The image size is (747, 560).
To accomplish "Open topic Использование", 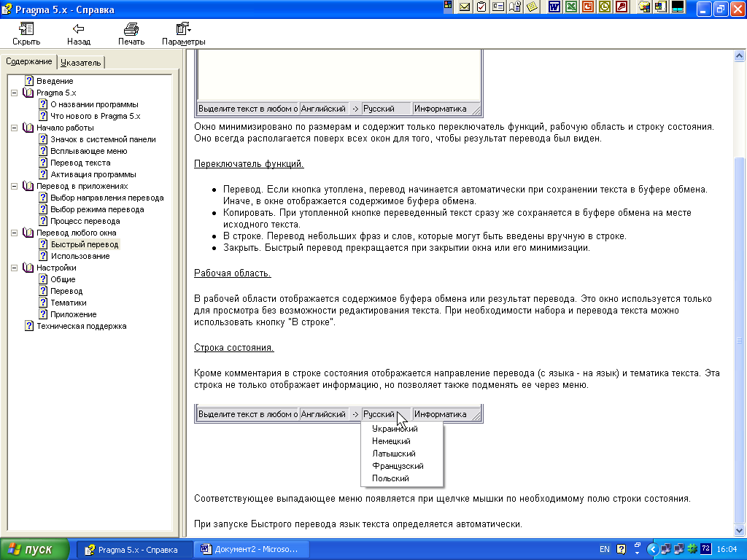I will click(80, 256).
